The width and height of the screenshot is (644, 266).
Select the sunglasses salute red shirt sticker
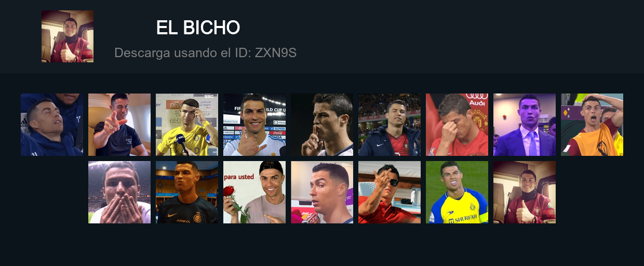point(390,192)
